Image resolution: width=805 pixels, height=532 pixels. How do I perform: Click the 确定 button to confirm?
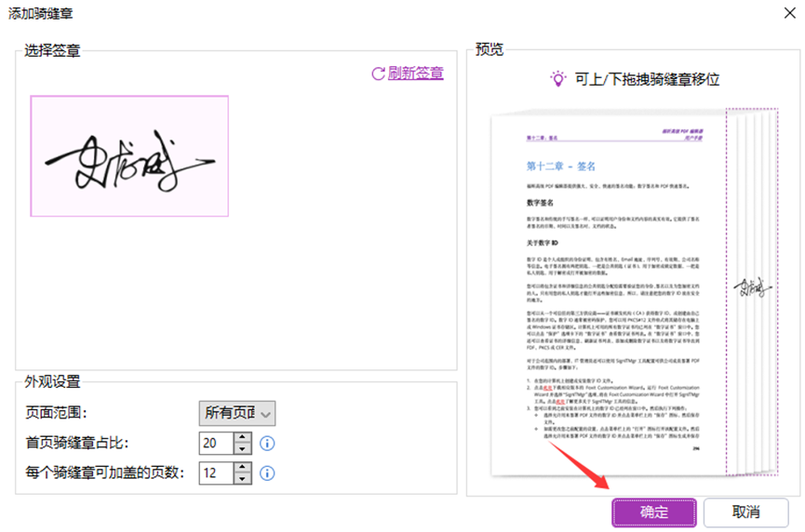point(653,512)
